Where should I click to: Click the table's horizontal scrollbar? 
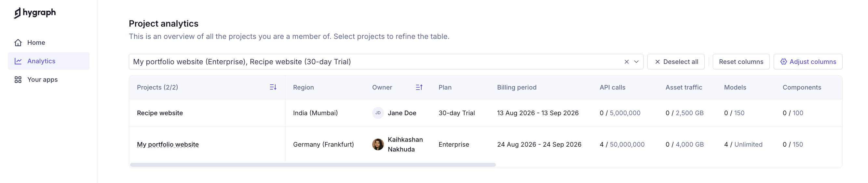point(313,165)
